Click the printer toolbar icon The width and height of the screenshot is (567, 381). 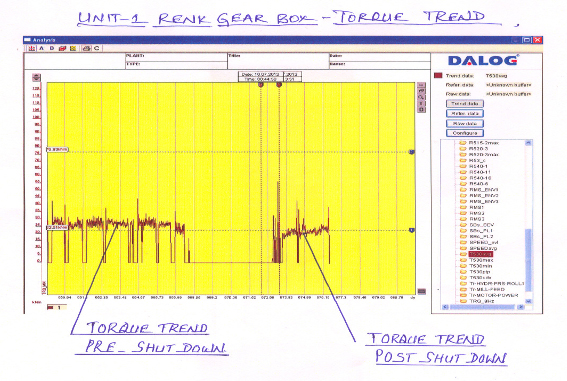coord(86,48)
